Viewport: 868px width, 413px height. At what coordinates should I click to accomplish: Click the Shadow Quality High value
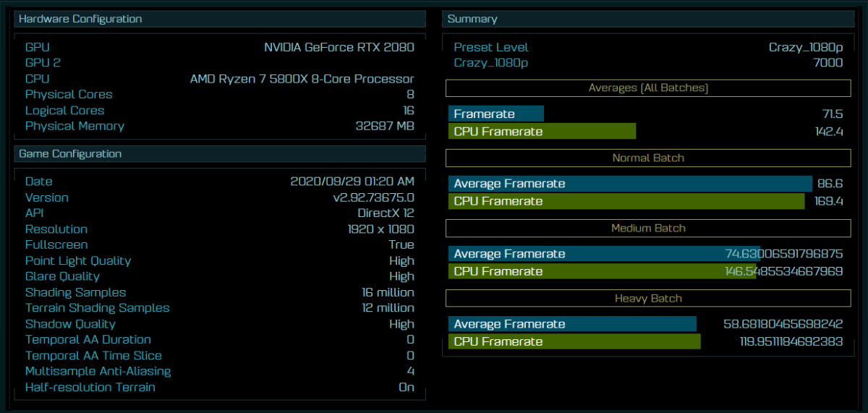pyautogui.click(x=401, y=324)
